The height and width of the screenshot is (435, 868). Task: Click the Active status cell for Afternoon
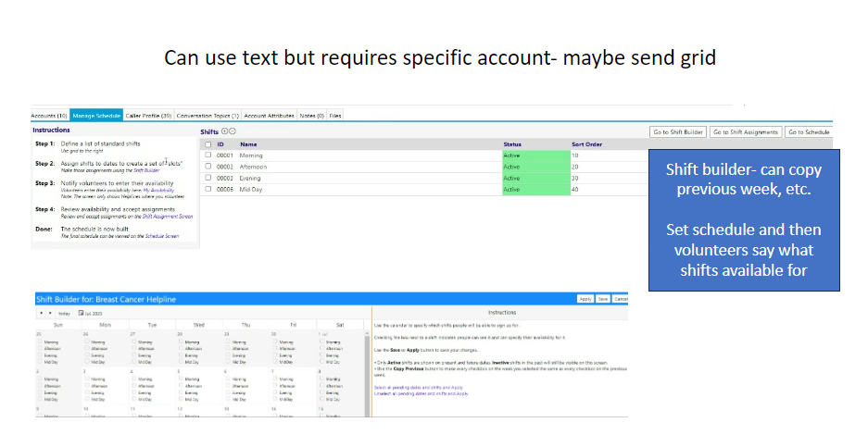(535, 167)
